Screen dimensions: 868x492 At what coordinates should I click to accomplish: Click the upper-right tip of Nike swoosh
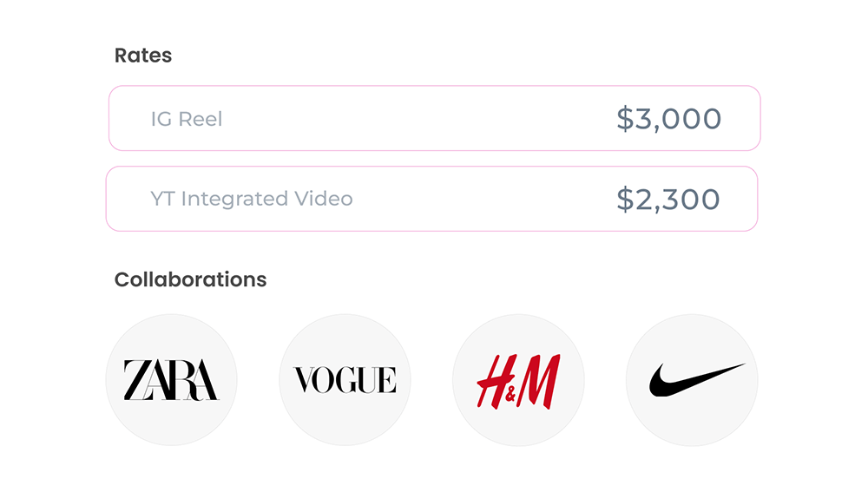(x=740, y=366)
